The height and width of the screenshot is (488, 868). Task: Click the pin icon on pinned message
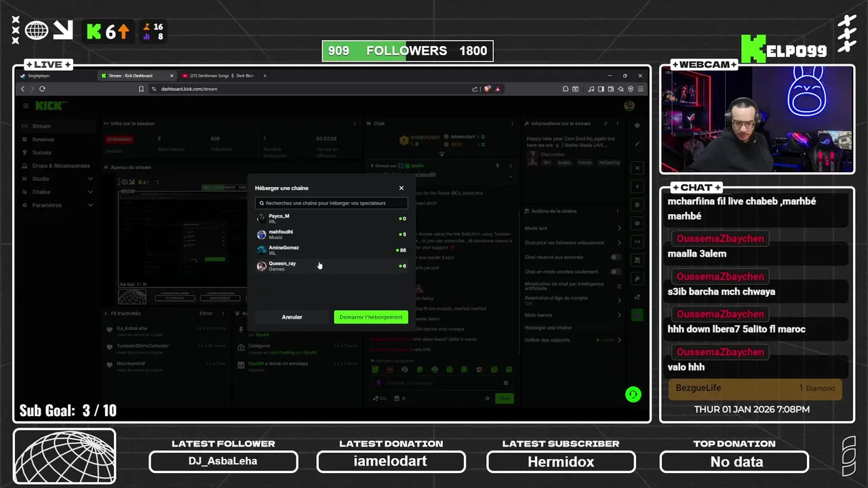pos(497,165)
